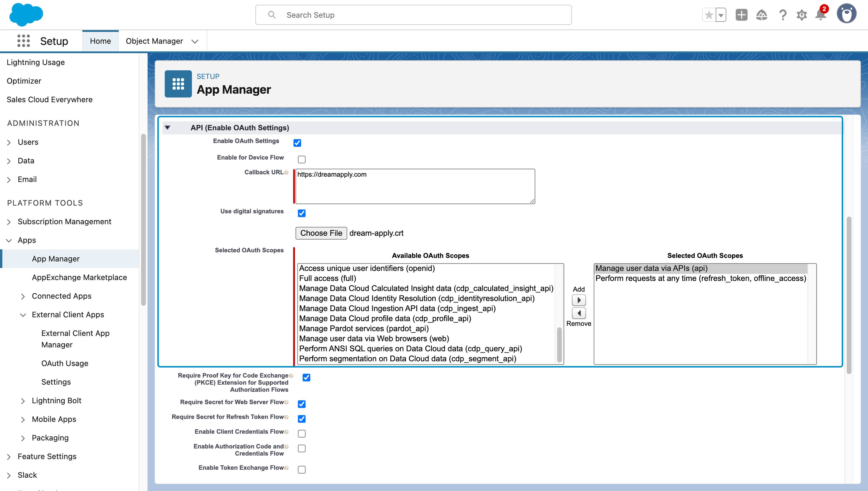This screenshot has height=491, width=868.
Task: Open the user profile avatar
Action: (x=846, y=14)
